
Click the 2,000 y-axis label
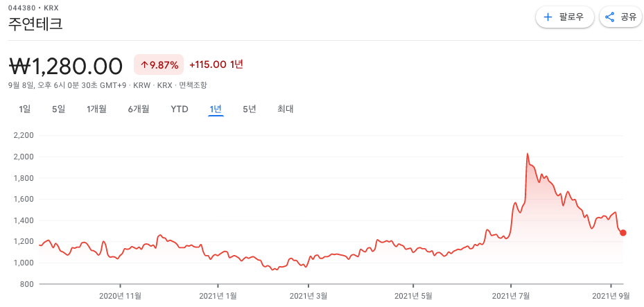[24, 157]
